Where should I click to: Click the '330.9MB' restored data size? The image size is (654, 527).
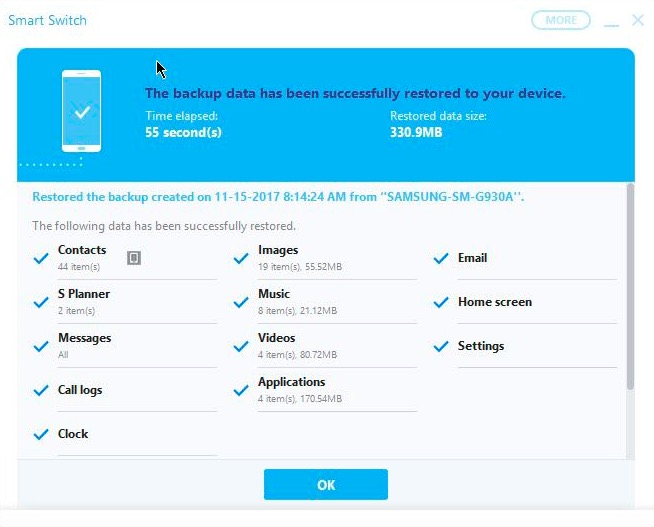(x=416, y=133)
